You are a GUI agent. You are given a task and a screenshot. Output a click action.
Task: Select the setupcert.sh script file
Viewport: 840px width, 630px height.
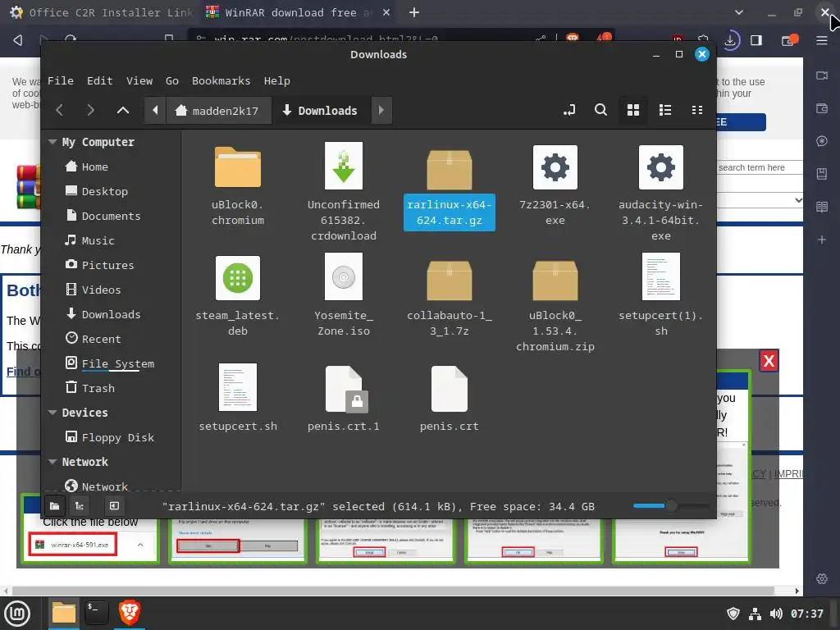(x=238, y=398)
